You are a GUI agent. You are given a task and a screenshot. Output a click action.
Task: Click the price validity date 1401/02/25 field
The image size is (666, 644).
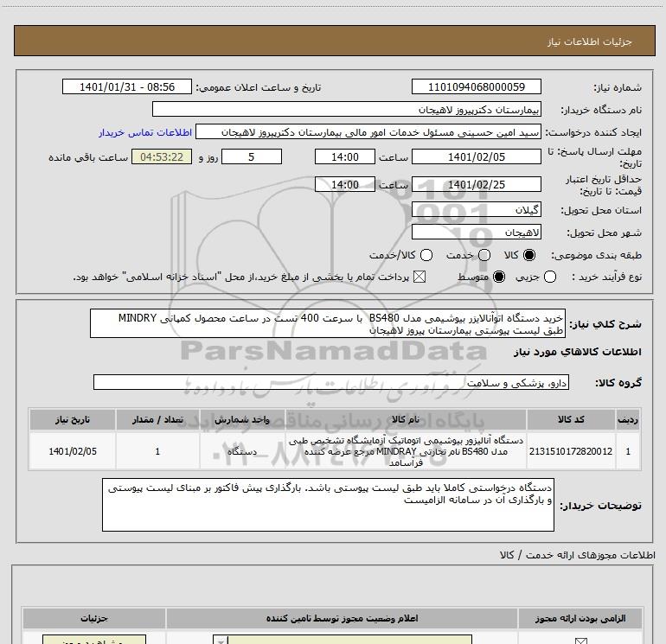pyautogui.click(x=476, y=184)
